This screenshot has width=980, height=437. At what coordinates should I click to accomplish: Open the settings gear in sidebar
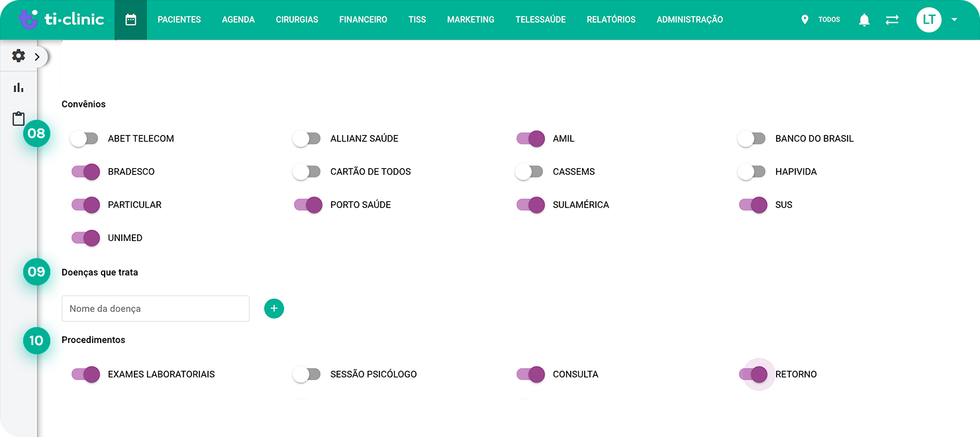tap(19, 56)
